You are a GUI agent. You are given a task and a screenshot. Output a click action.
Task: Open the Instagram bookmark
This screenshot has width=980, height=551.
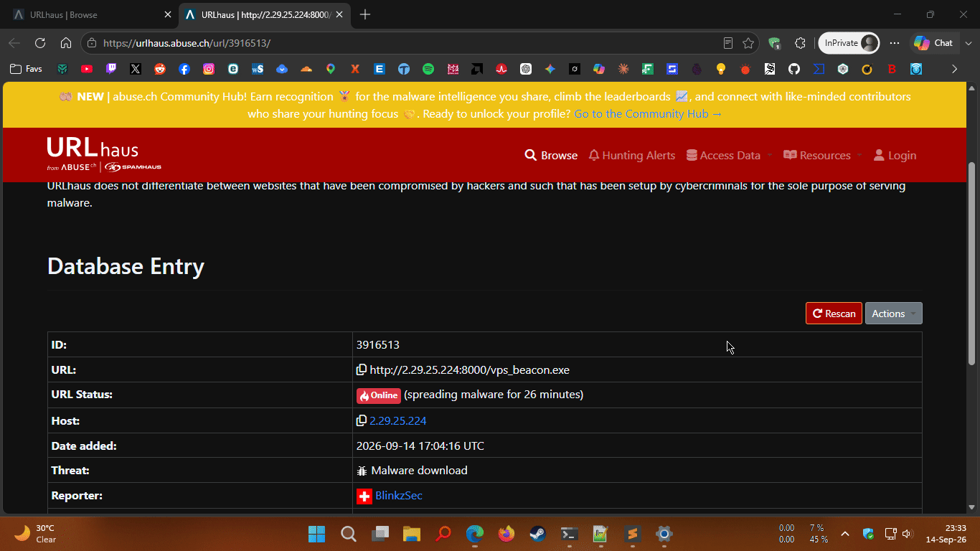(209, 69)
